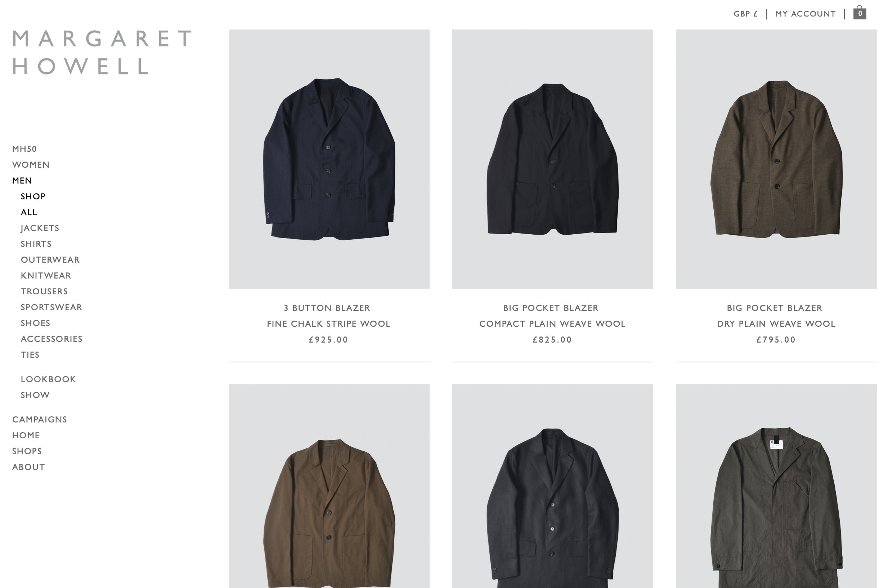Open the shopping bag cart icon
This screenshot has width=888, height=588.
click(x=860, y=12)
